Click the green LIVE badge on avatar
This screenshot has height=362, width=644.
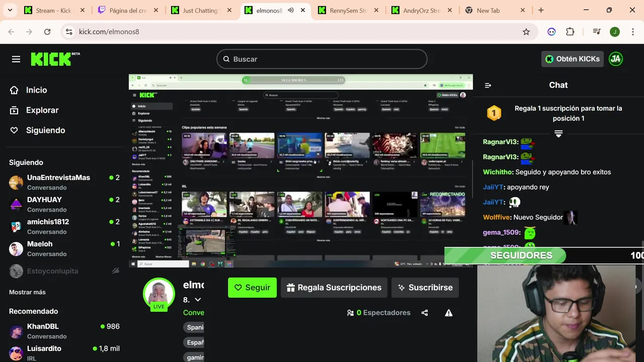(x=159, y=307)
